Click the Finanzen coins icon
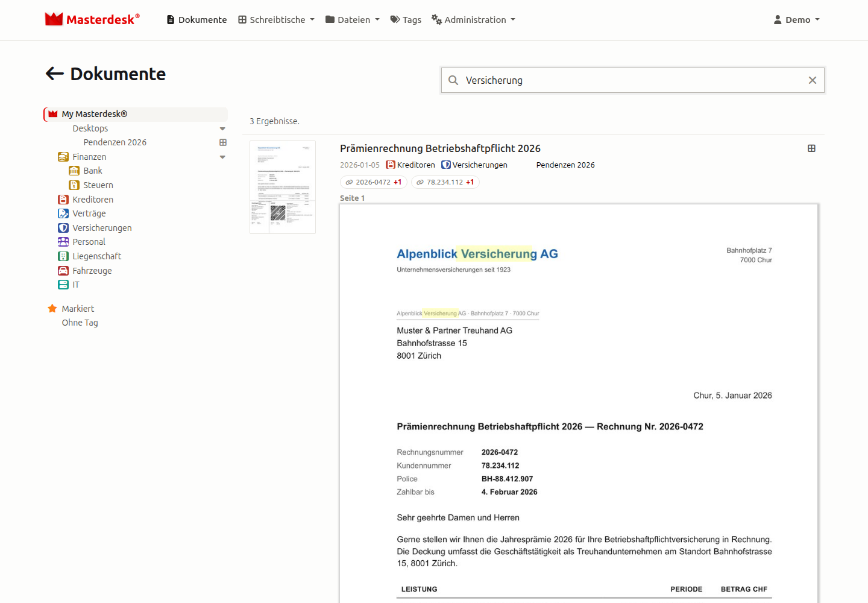 click(x=63, y=157)
